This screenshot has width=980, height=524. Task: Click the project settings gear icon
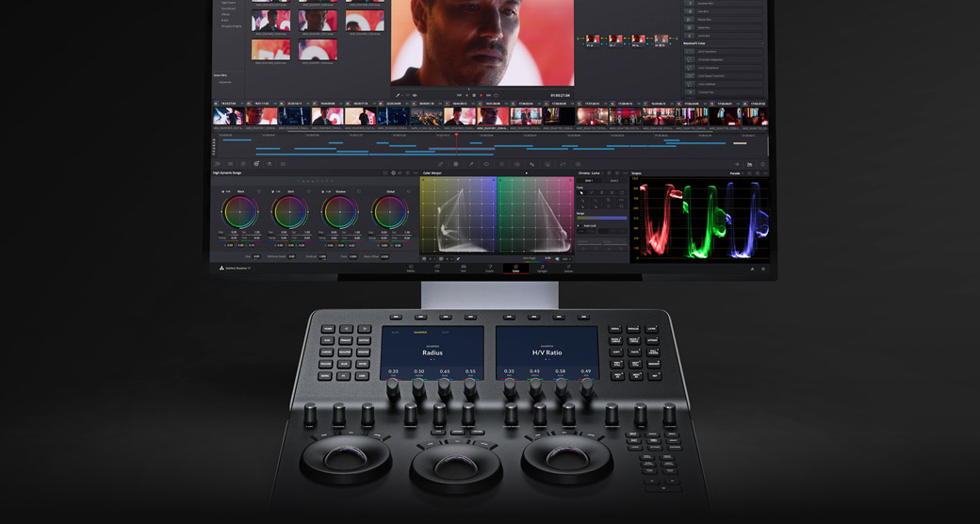pyautogui.click(x=763, y=269)
